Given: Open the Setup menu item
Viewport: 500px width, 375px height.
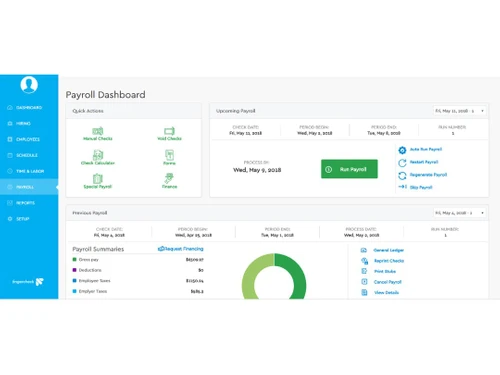Looking at the screenshot, I should tap(29, 219).
